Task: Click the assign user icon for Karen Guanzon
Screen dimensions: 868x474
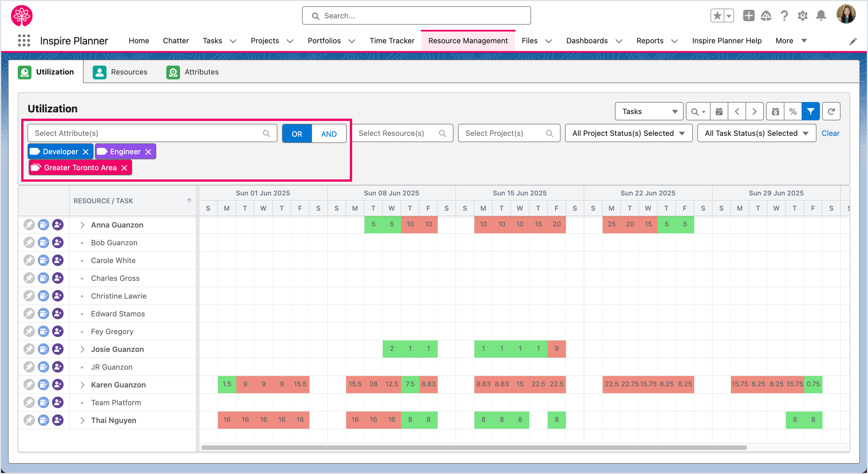Action: coord(58,385)
